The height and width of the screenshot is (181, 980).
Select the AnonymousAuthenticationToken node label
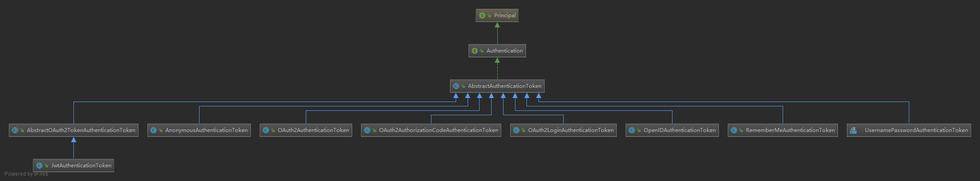tap(206, 130)
